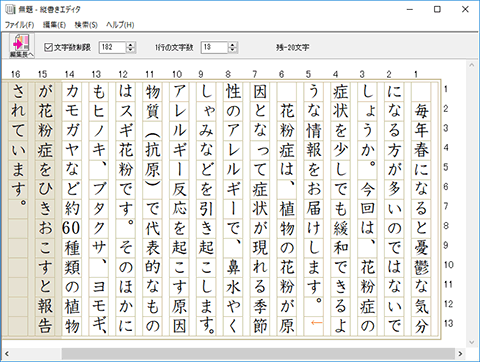This screenshot has width=480, height=362.
Task: Click the 報 character in column 15
Action: [x=45, y=306]
